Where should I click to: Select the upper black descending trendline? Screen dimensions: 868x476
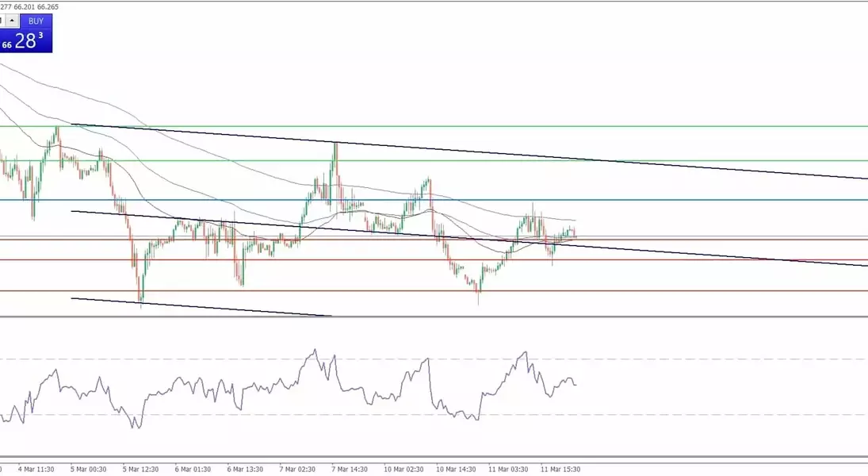(x=476, y=152)
